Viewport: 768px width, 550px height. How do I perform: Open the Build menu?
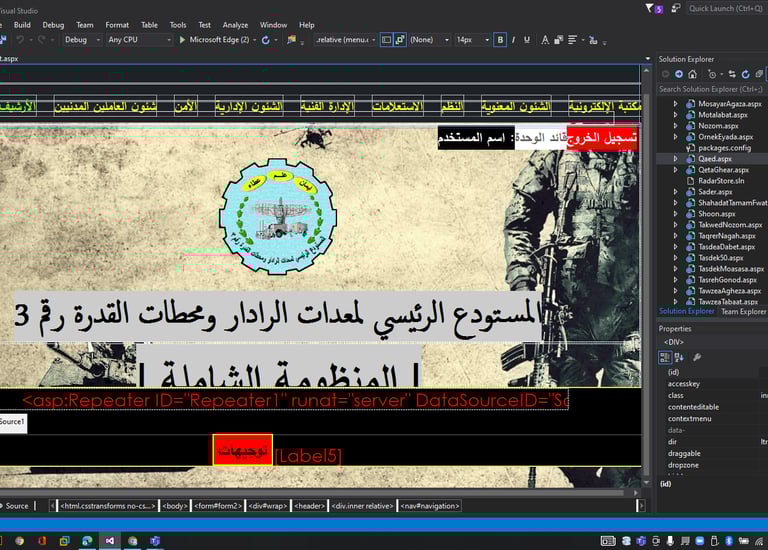coord(22,25)
